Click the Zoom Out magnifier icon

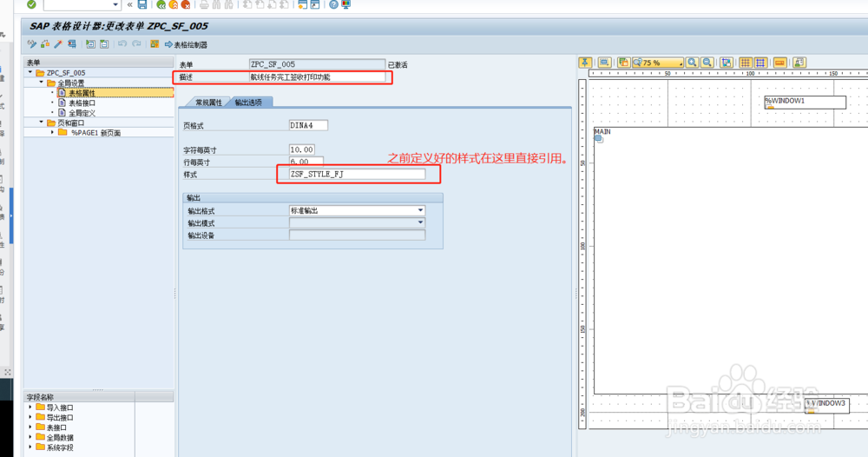coord(707,63)
